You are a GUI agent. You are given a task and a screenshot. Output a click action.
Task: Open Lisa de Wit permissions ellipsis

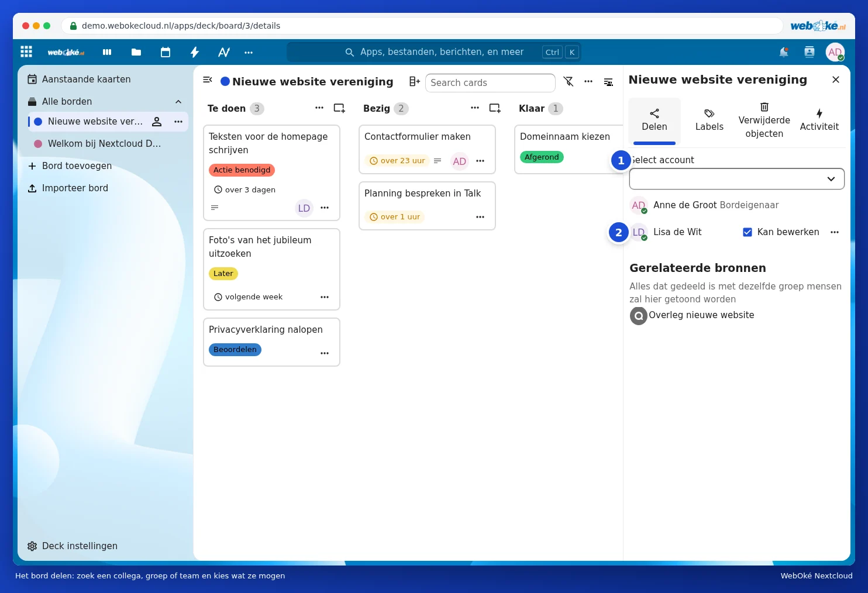[x=835, y=232]
